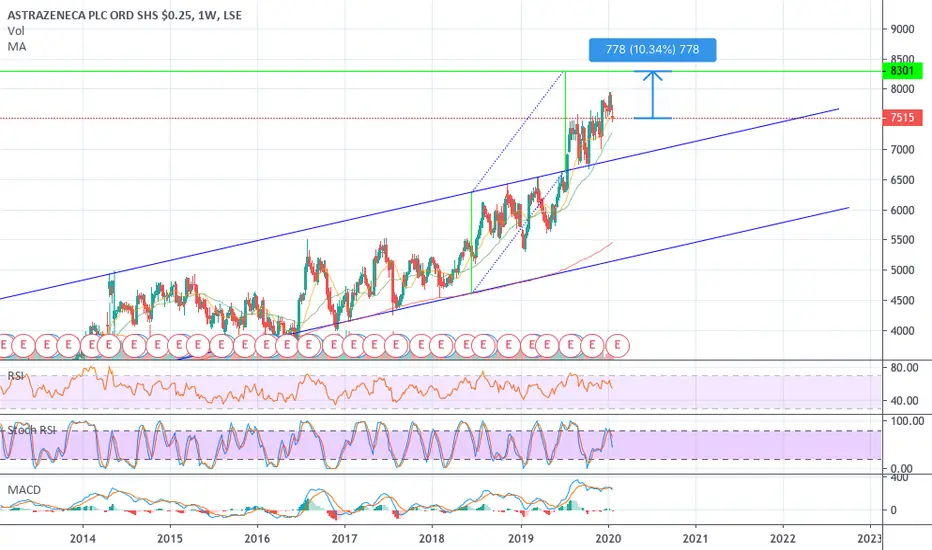Click the 4000 price axis value
This screenshot has height=550, width=932.
pos(902,331)
